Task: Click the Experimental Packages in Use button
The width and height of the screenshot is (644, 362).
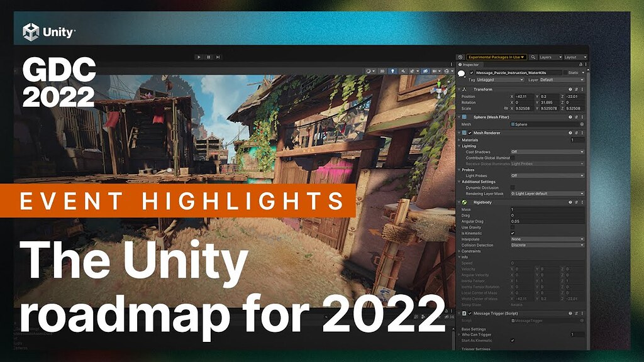Action: click(497, 57)
